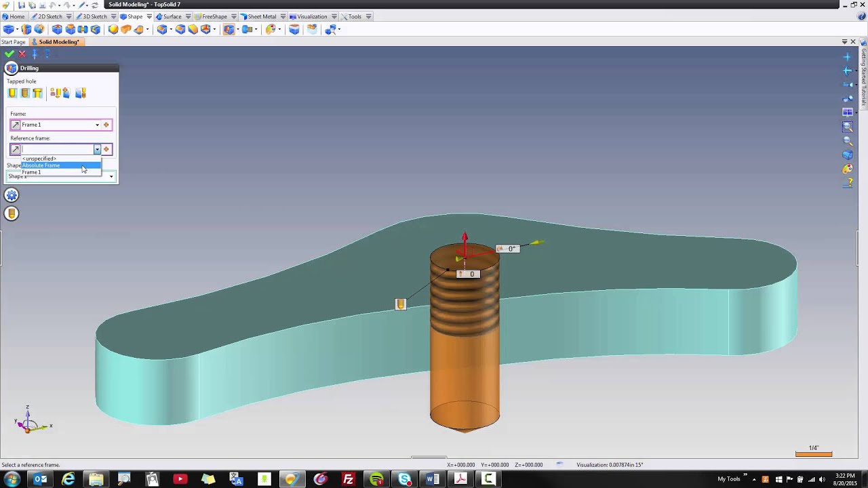
Task: Select the T-shaped counterbore hole type icon
Action: point(37,93)
